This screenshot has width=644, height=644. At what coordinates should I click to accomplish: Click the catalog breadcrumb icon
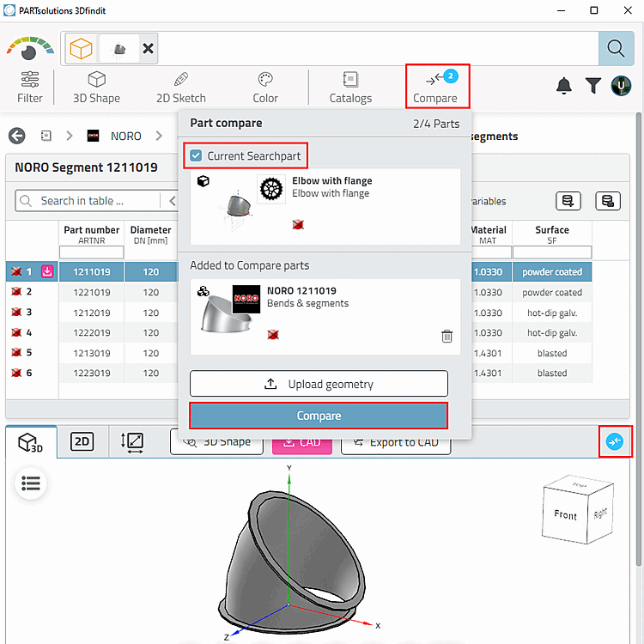(x=46, y=136)
